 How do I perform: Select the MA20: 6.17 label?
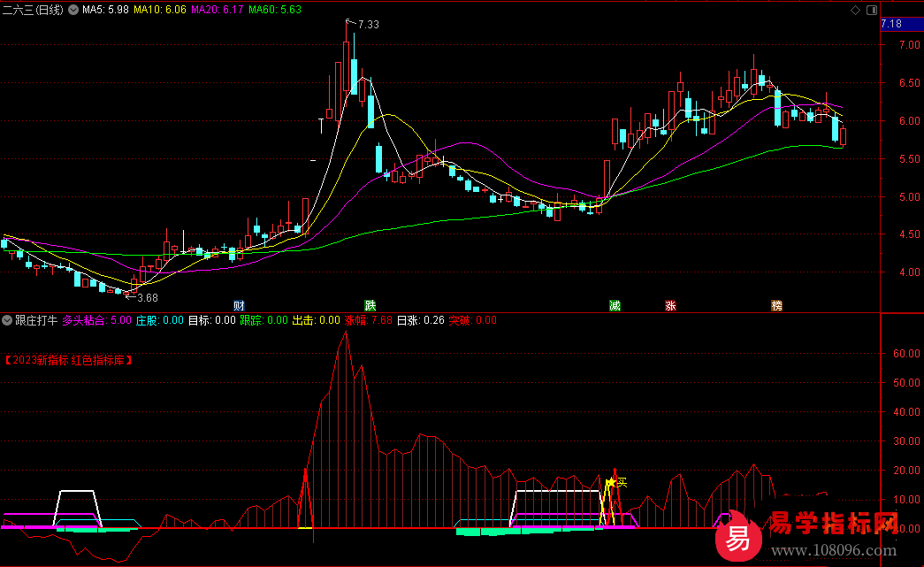pos(217,10)
